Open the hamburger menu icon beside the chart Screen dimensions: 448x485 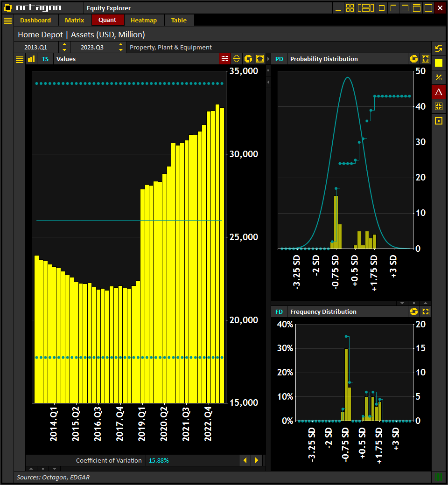19,59
